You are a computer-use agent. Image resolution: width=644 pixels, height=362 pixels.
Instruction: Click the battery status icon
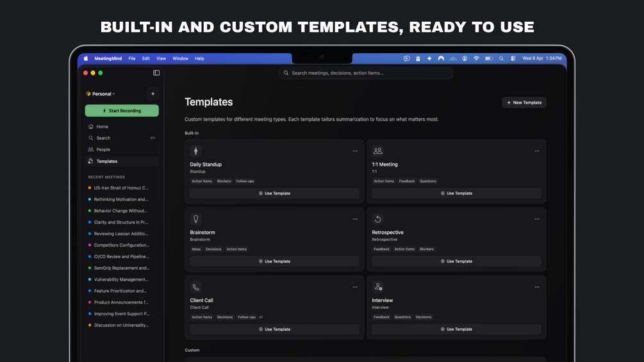[489, 59]
